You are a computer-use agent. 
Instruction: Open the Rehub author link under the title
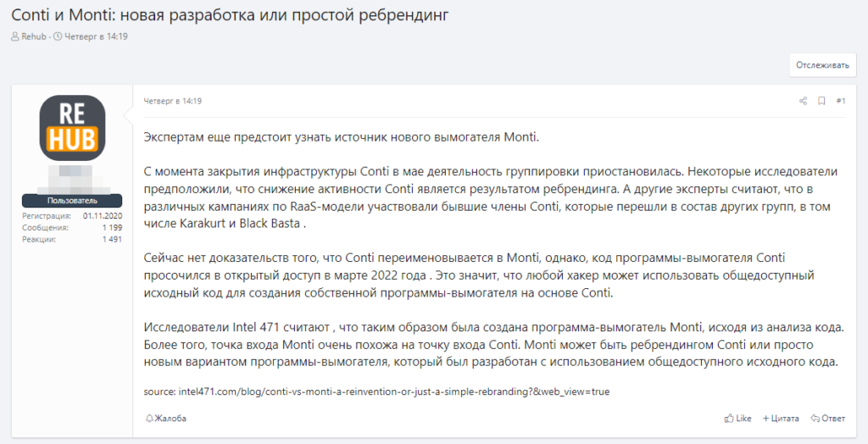click(33, 36)
